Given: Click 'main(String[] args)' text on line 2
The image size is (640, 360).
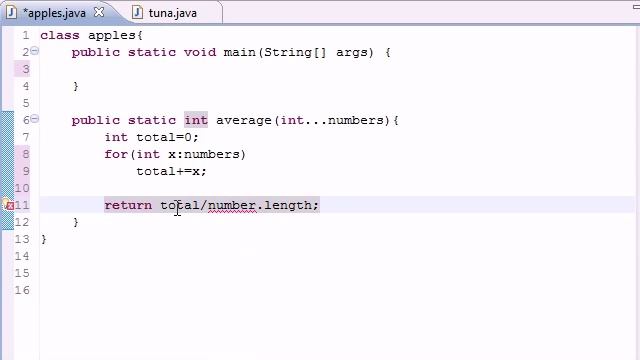Looking at the screenshot, I should click(x=298, y=53).
